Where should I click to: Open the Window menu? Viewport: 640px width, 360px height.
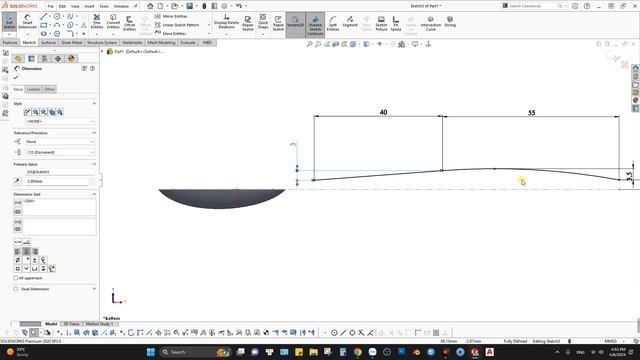coord(121,6)
